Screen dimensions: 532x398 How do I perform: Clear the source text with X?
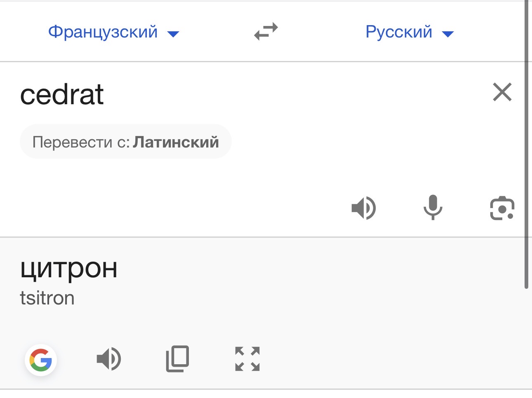click(x=502, y=92)
